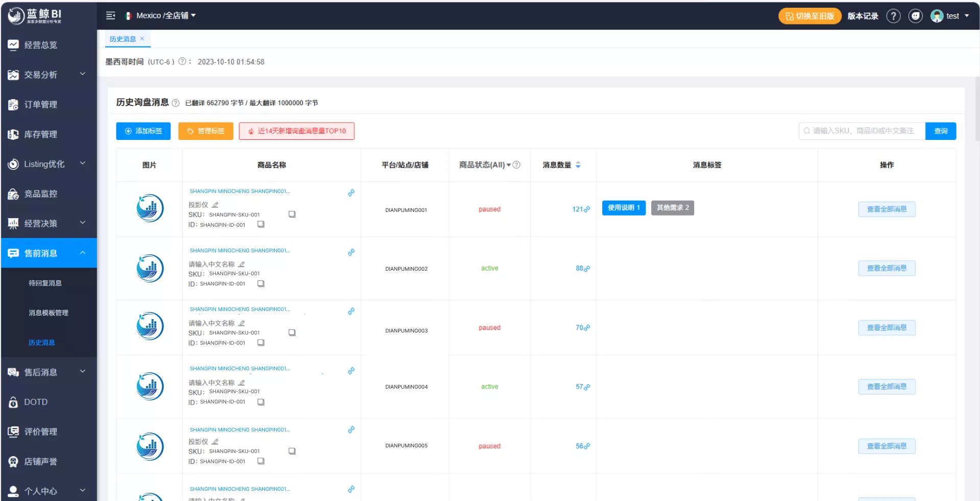
Task: Focus the SKU/商品ID search input field
Action: [862, 131]
